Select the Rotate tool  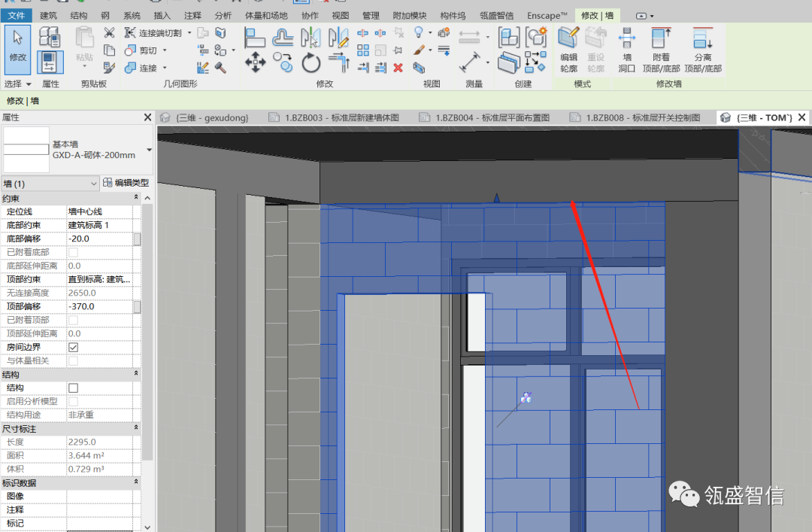(x=311, y=62)
